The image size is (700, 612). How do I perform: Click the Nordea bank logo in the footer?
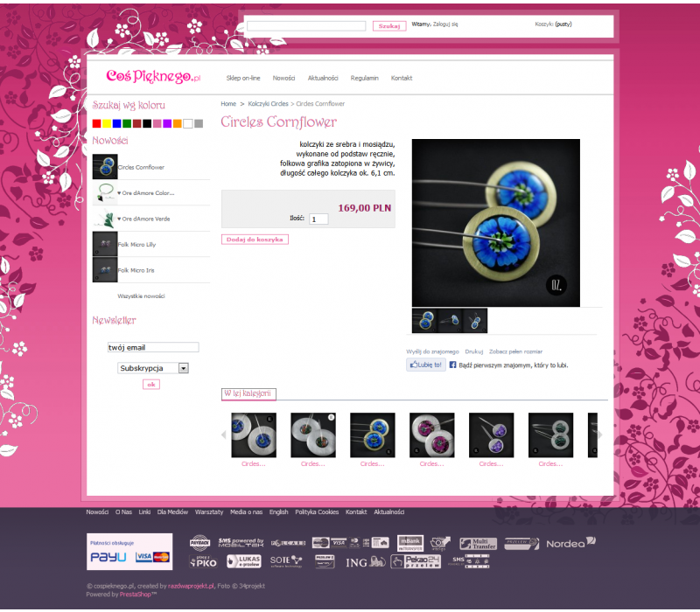point(570,543)
